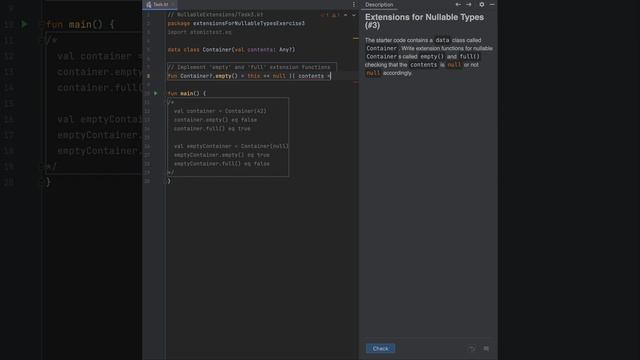This screenshot has height=360, width=640.
Task: Click the 'package extensionsForNullableTypesExercise3' line
Action: (x=236, y=24)
